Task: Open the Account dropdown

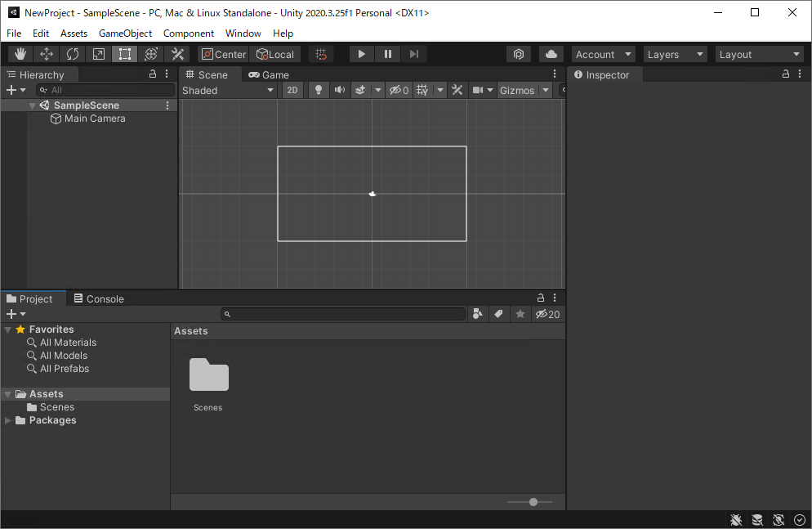Action: (604, 54)
